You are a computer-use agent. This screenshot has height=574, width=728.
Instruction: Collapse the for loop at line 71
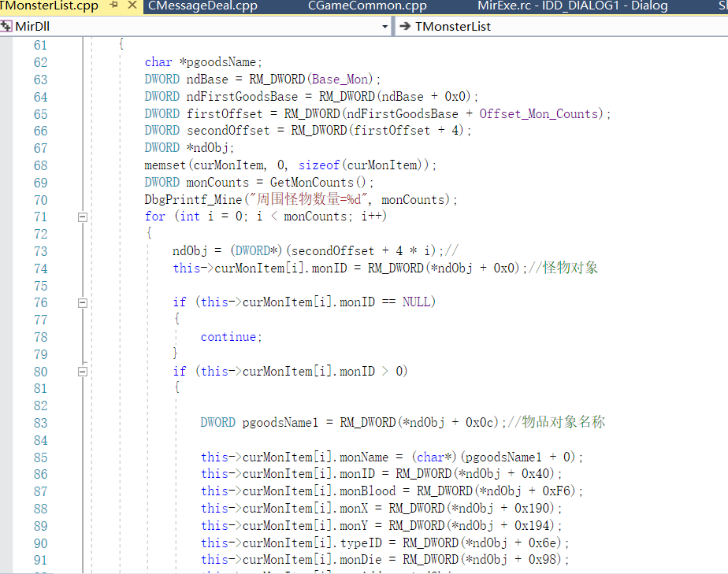coord(82,217)
